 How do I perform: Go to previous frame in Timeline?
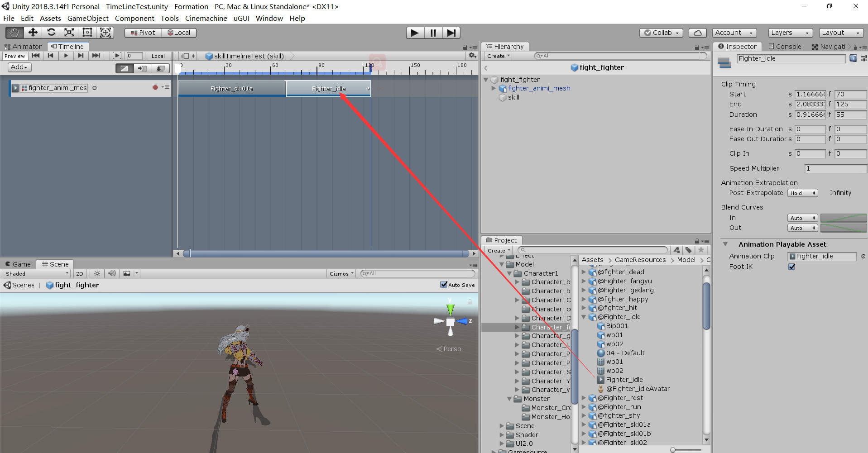50,56
